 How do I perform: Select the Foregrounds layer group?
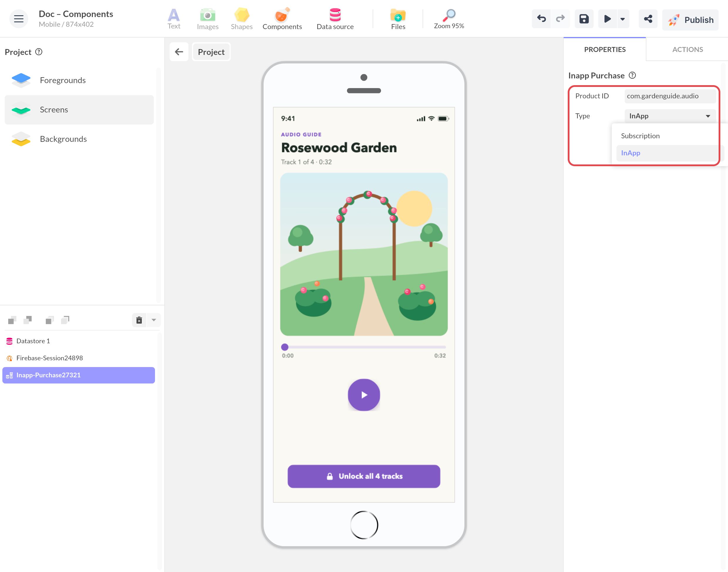pos(79,80)
